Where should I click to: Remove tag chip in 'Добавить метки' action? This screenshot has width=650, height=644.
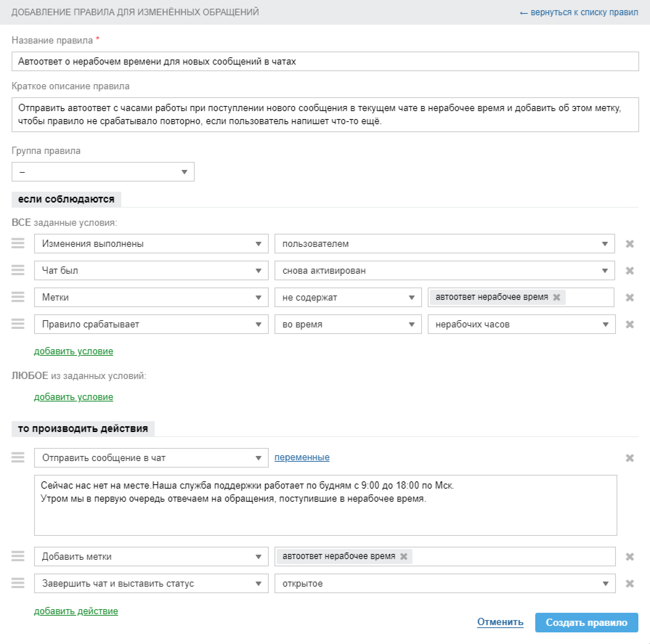(403, 557)
